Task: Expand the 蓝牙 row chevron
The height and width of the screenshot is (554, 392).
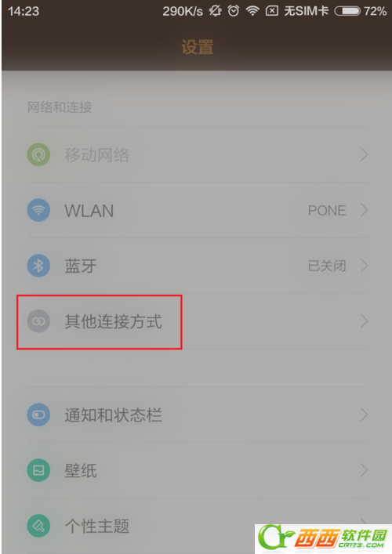Action: (364, 266)
